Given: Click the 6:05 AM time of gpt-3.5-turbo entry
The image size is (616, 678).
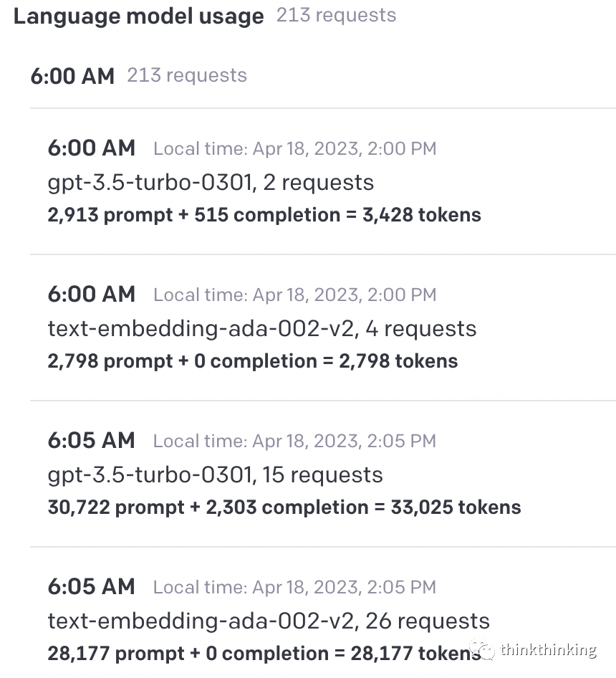Looking at the screenshot, I should click(x=92, y=441).
